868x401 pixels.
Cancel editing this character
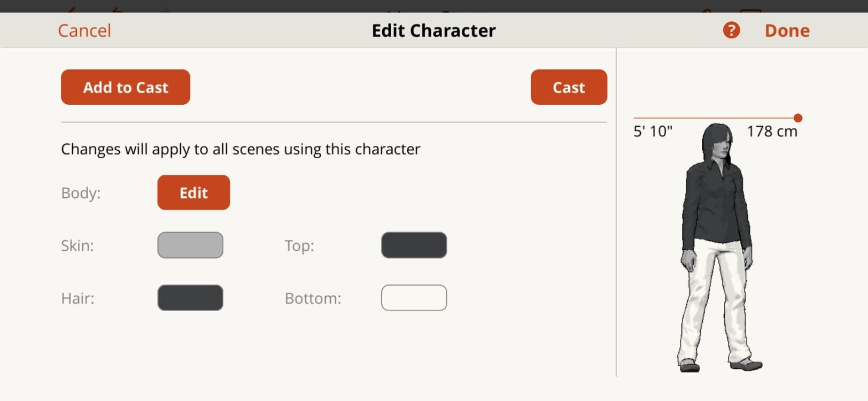point(84,30)
